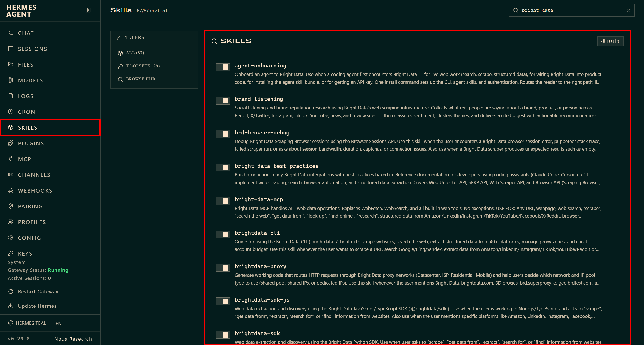The image size is (644, 345).
Task: Click the brand-listening skill name
Action: 259,99
